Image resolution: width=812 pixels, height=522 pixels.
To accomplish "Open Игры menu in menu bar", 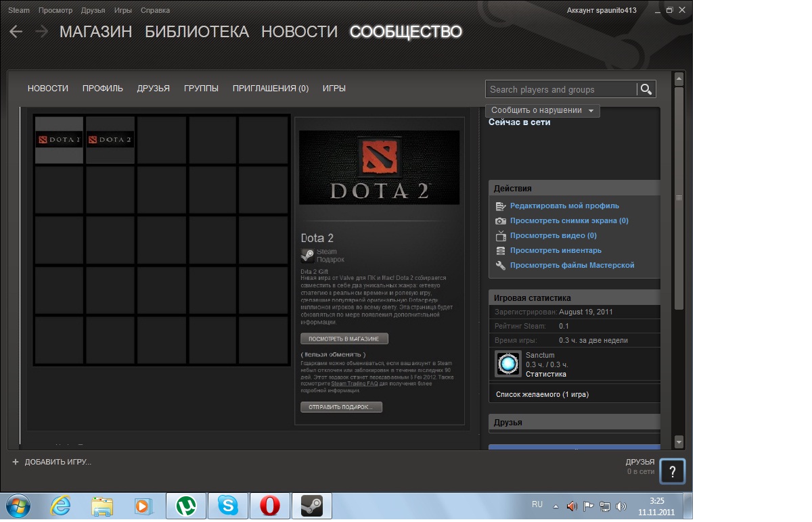I will click(123, 10).
